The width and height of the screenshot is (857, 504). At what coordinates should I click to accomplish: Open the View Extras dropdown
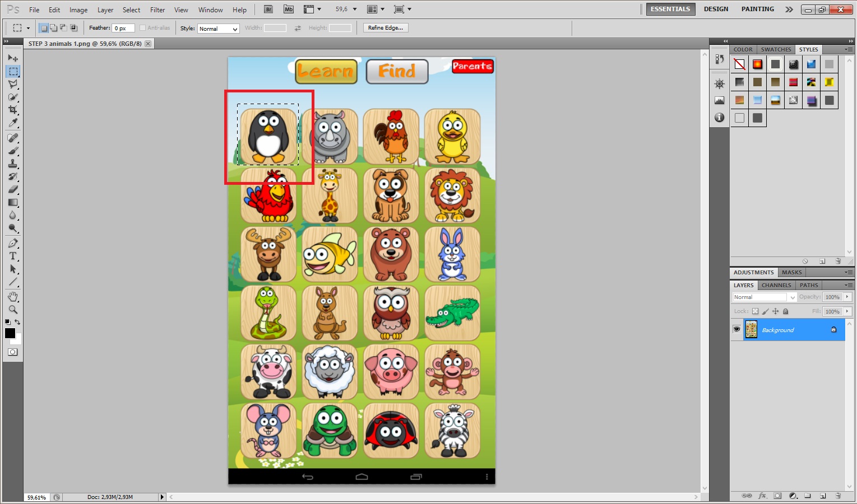[312, 10]
